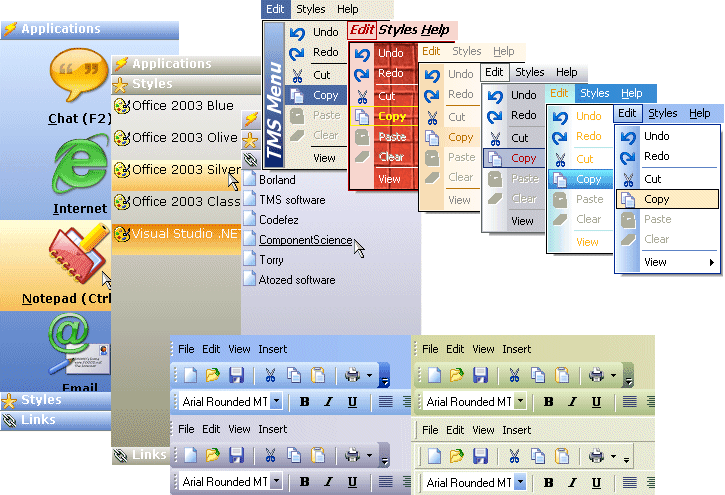This screenshot has width=725, height=495.
Task: Open font dropdown in silver toolbar
Action: point(276,482)
